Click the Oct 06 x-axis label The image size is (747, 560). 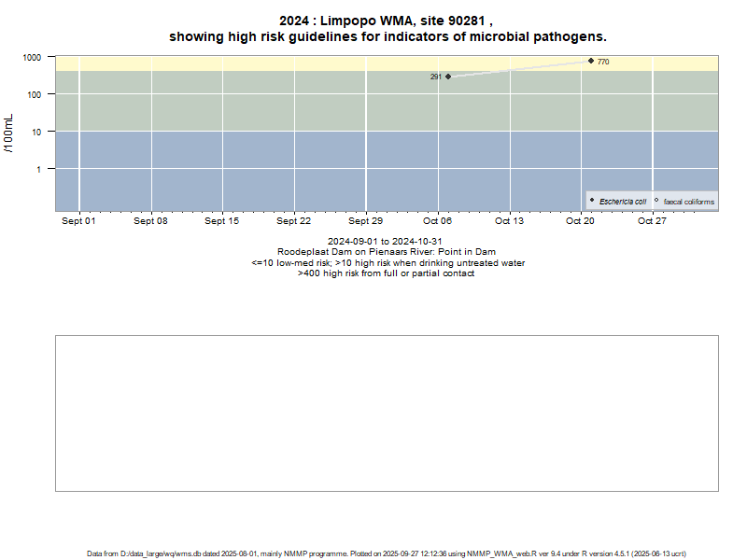coord(437,221)
